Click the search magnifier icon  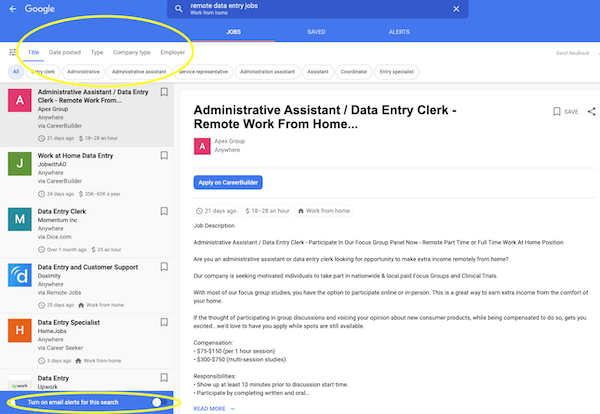(x=179, y=9)
